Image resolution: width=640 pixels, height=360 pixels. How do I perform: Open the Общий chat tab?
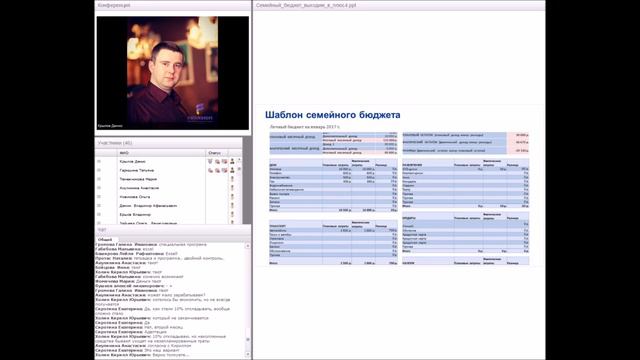[105, 240]
